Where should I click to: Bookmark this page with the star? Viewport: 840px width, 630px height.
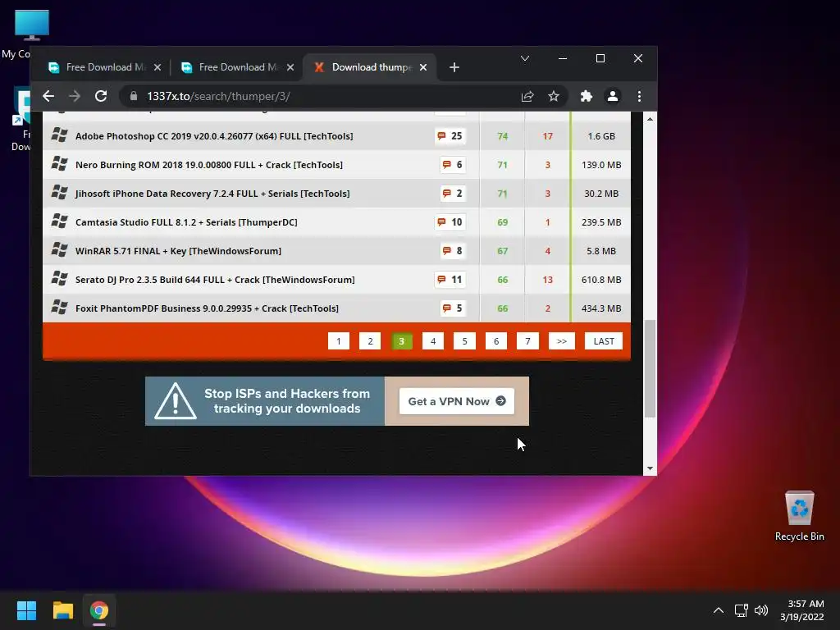click(554, 97)
